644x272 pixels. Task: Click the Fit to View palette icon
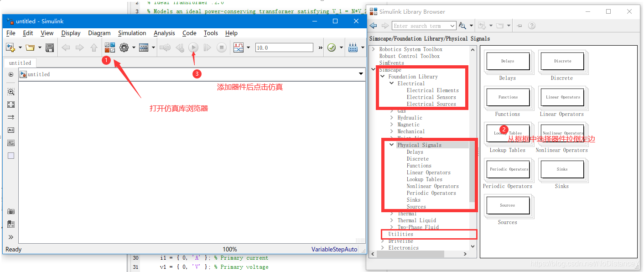11,105
